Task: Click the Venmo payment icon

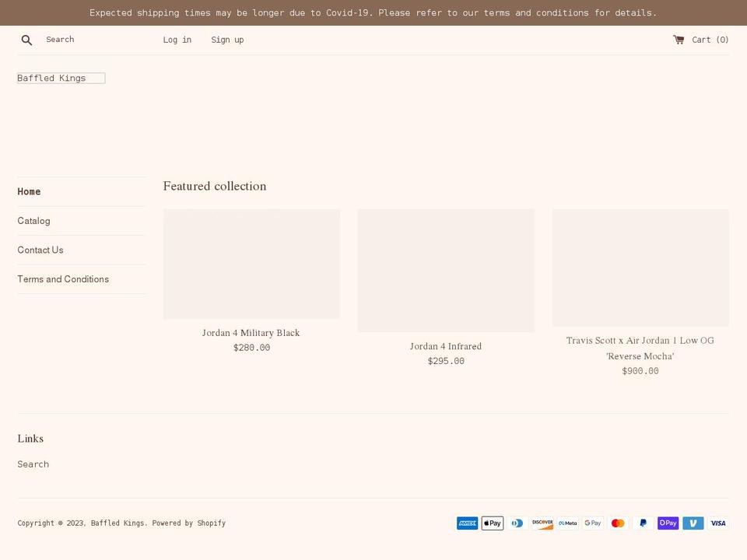Action: click(x=693, y=523)
